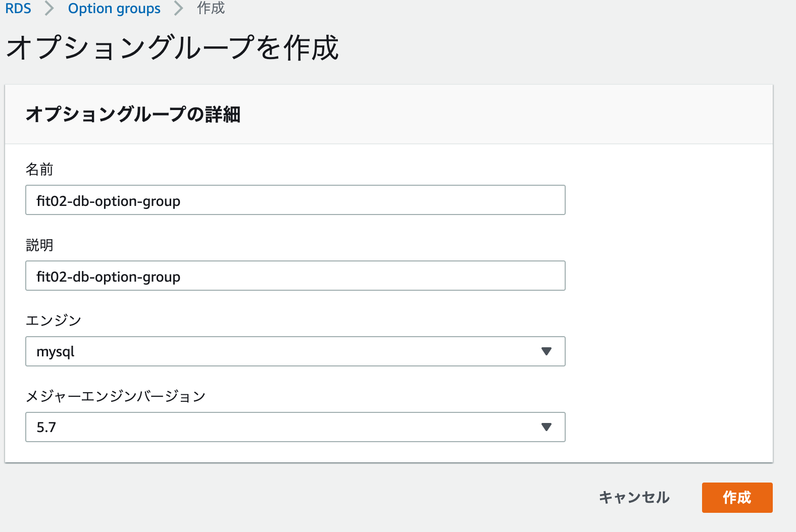Click the メジャーエンジンバージョン field label
796x532 pixels.
pyautogui.click(x=116, y=396)
